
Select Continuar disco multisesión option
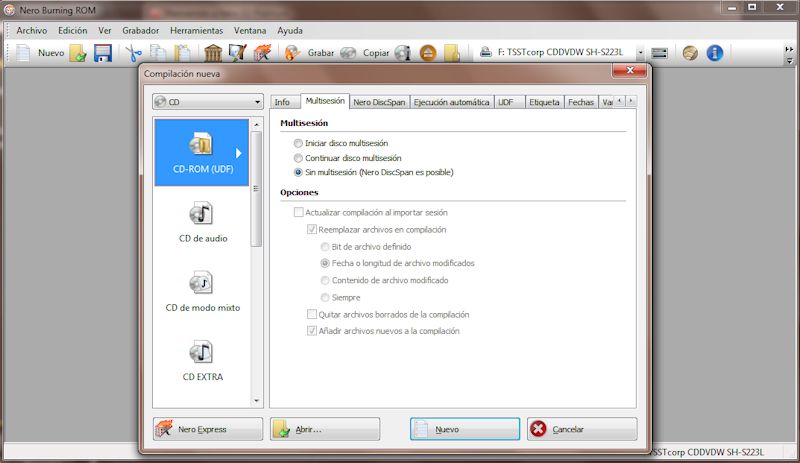(298, 158)
